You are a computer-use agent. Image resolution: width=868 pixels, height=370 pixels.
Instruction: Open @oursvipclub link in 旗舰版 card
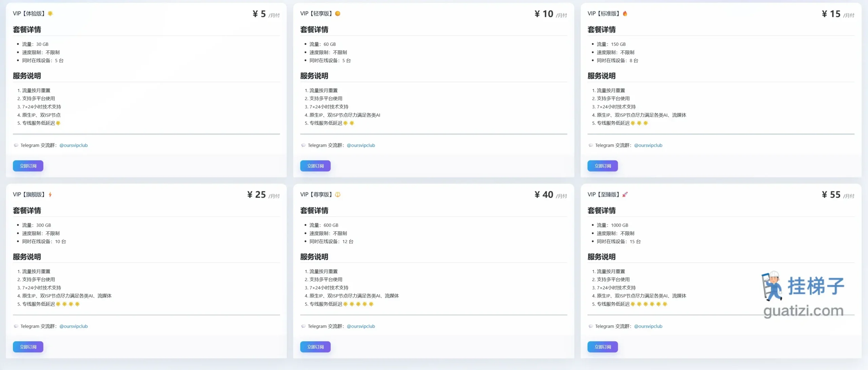(x=74, y=326)
